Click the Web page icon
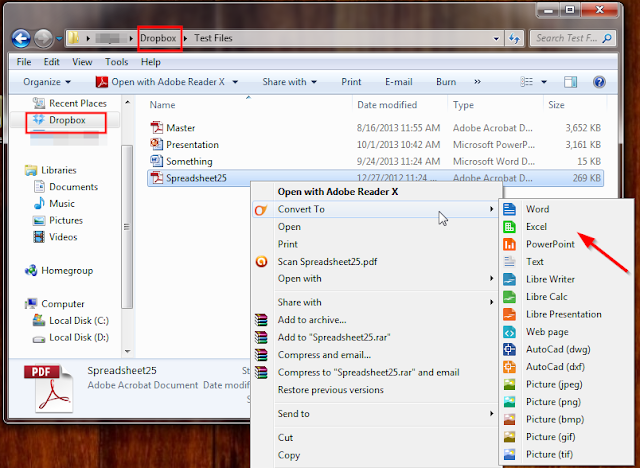The width and height of the screenshot is (640, 468). click(x=509, y=332)
